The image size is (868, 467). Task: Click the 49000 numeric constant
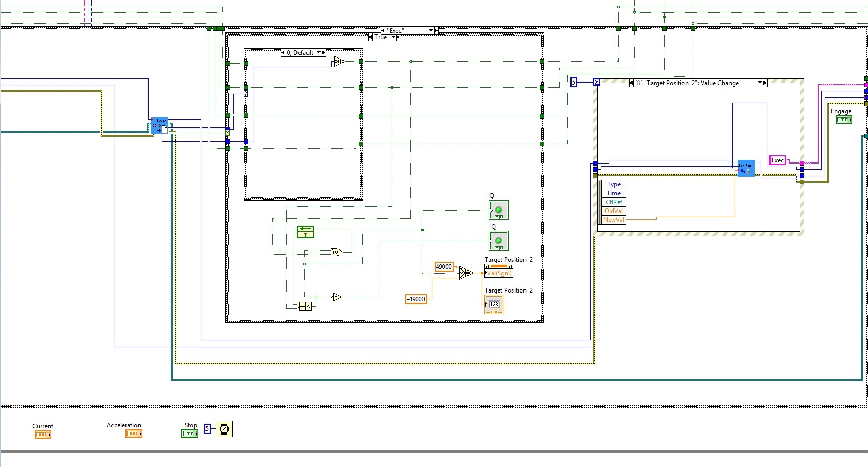point(444,267)
